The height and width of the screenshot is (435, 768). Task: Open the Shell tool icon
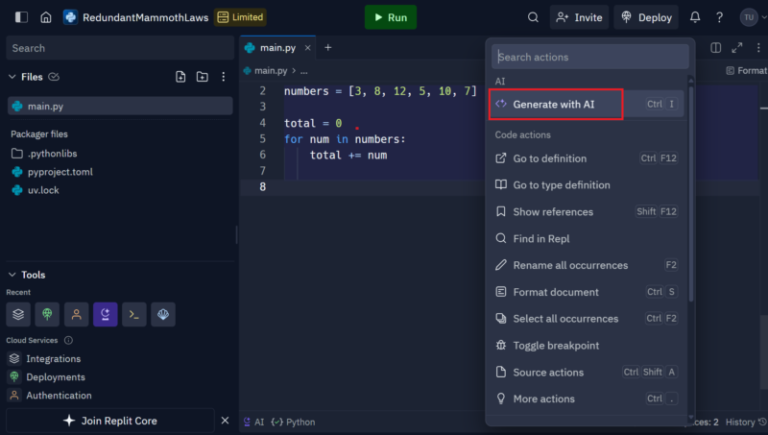(134, 314)
